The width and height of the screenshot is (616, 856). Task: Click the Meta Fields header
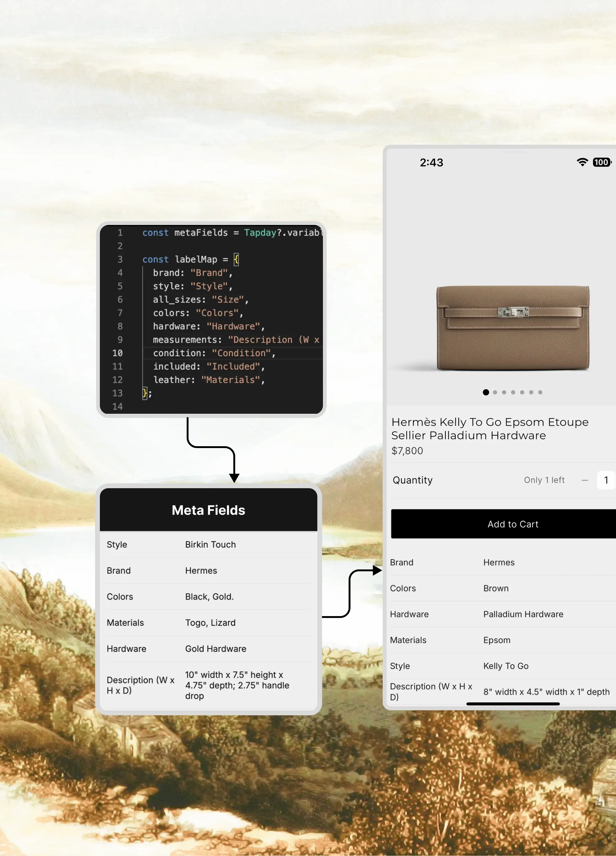click(x=208, y=510)
